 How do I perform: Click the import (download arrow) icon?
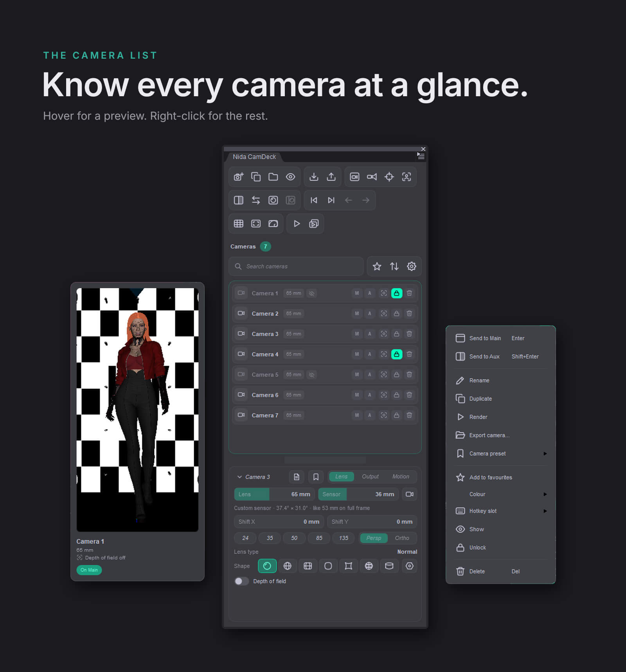click(314, 177)
